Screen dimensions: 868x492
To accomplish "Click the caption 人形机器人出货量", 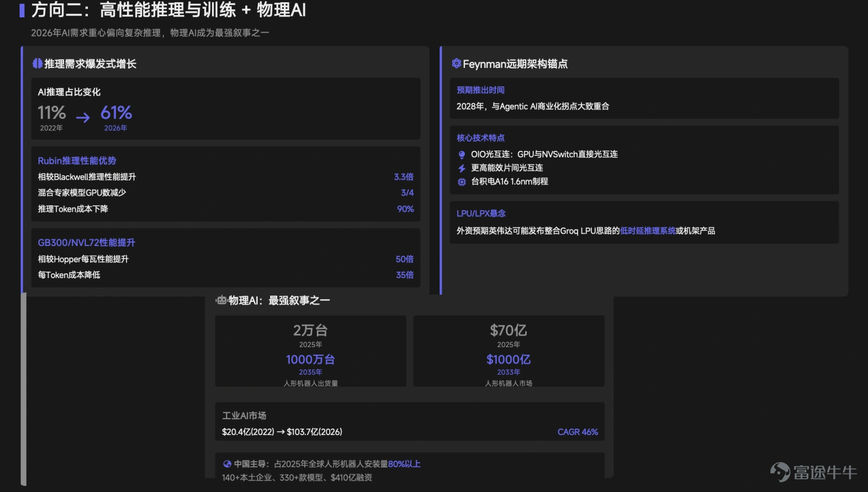I will pos(310,383).
